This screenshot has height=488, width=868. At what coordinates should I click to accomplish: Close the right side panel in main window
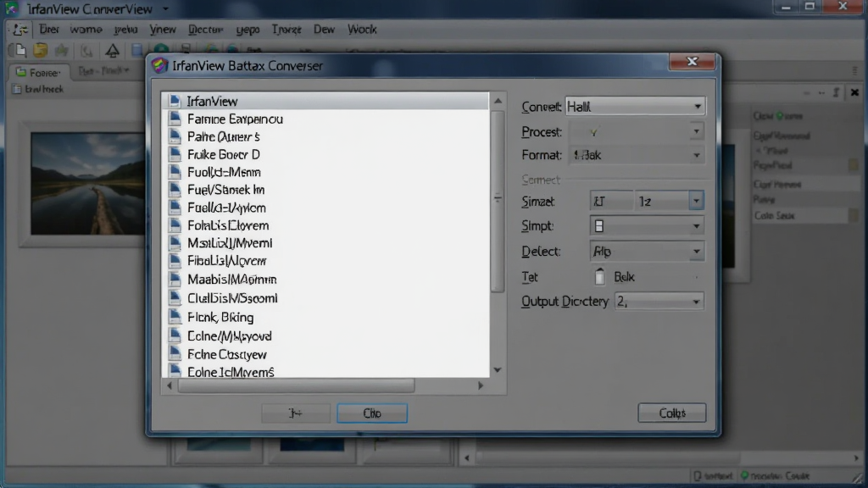tap(854, 92)
